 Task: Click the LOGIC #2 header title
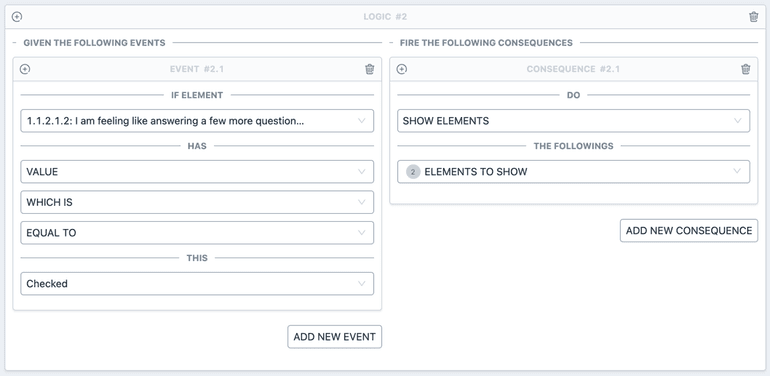tap(385, 17)
